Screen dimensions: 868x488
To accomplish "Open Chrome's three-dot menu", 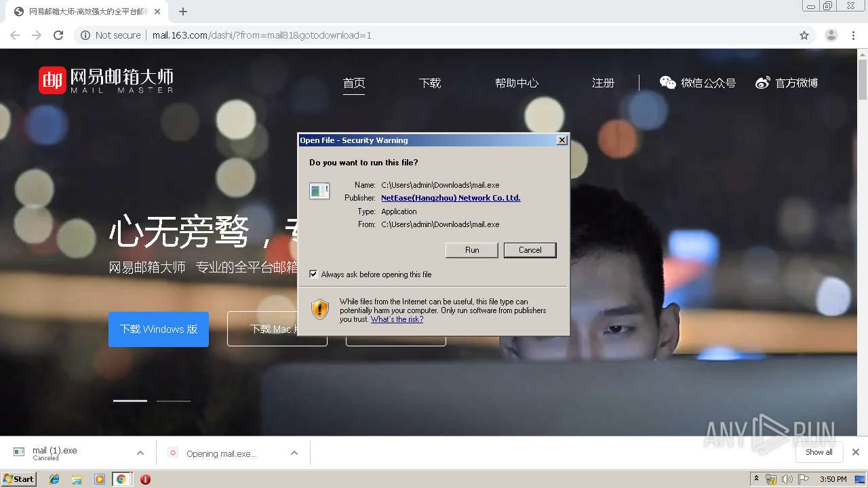I will [x=853, y=35].
